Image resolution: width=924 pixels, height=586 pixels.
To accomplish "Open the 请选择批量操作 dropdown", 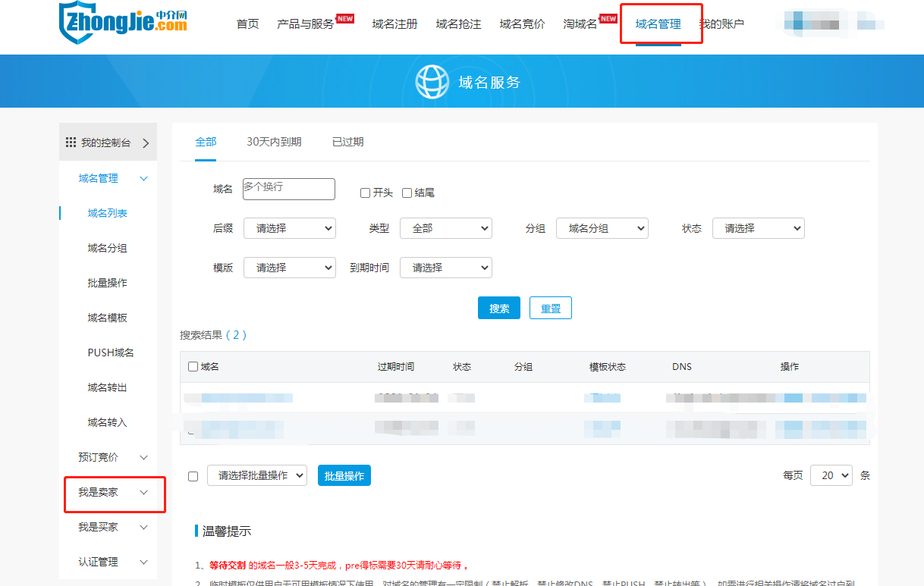I will tap(256, 475).
